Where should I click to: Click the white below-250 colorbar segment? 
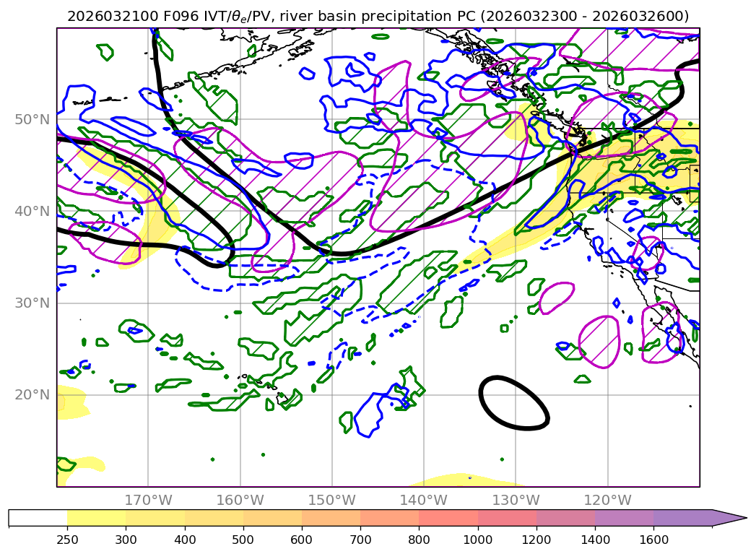click(x=38, y=518)
